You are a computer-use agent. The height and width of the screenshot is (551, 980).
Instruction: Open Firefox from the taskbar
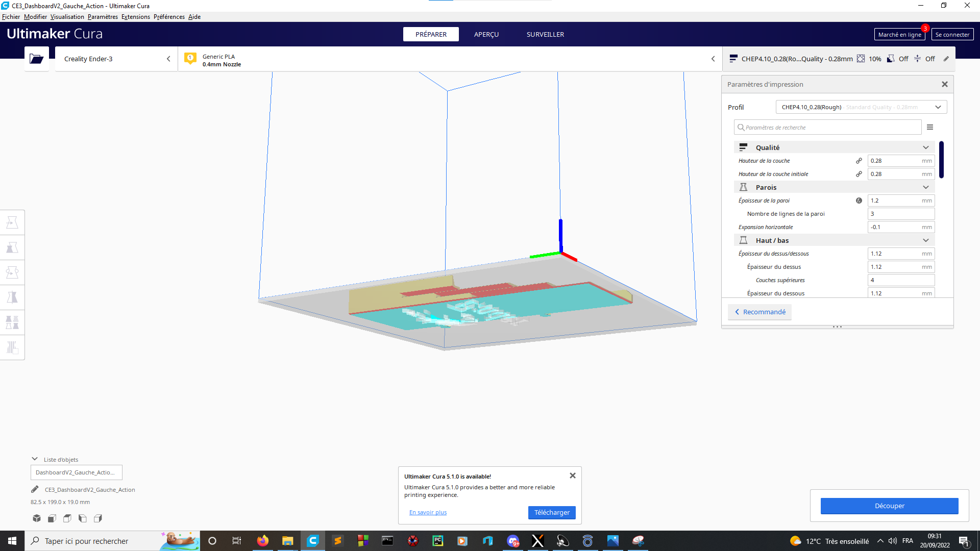(263, 541)
